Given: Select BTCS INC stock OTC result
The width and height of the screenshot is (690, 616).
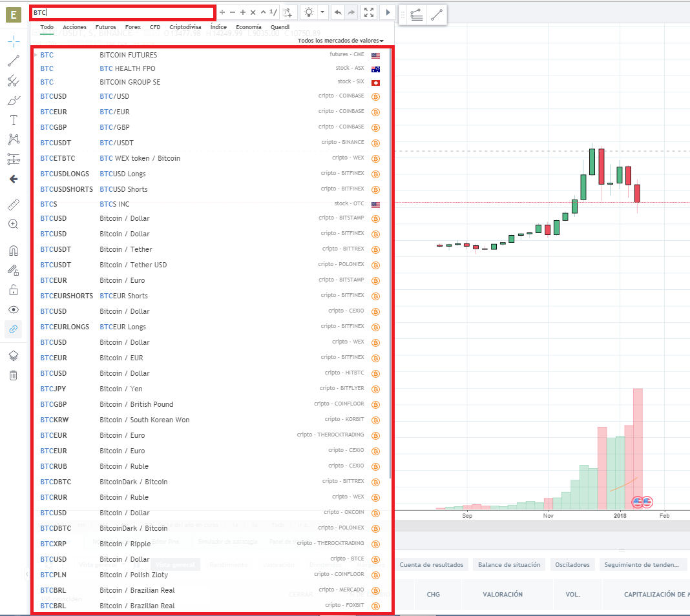Looking at the screenshot, I should (x=212, y=204).
